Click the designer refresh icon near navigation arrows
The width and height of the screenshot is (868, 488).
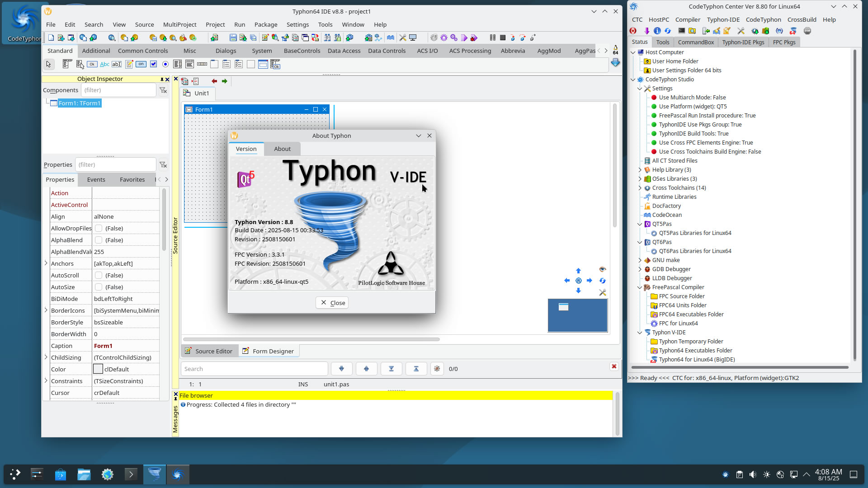(x=603, y=281)
